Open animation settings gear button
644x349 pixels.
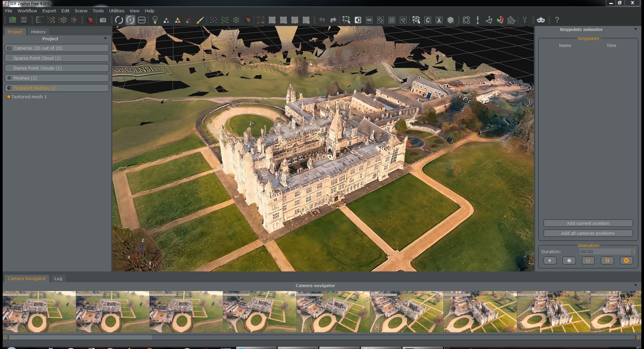626,260
